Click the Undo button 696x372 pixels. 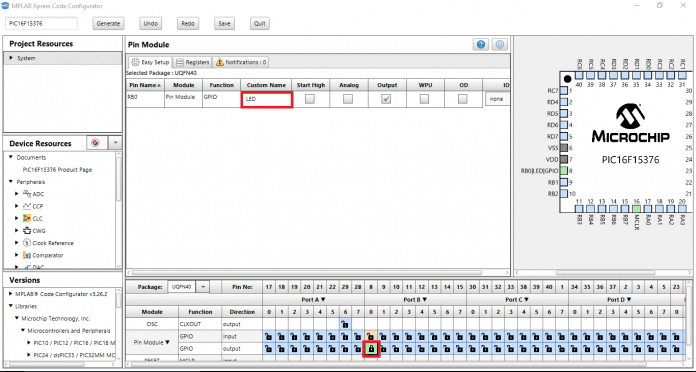150,24
